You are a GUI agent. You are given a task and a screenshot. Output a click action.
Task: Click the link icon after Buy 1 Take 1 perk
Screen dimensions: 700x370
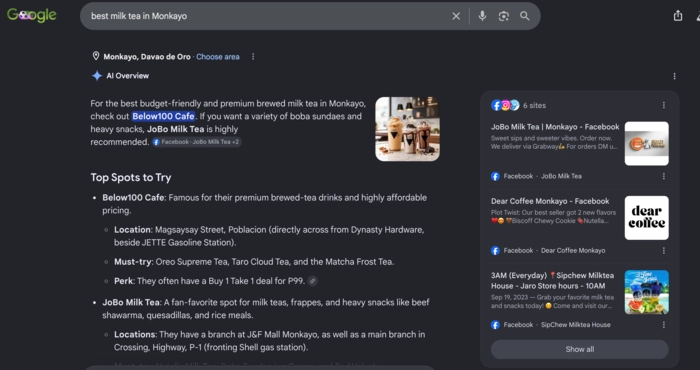[x=312, y=281]
